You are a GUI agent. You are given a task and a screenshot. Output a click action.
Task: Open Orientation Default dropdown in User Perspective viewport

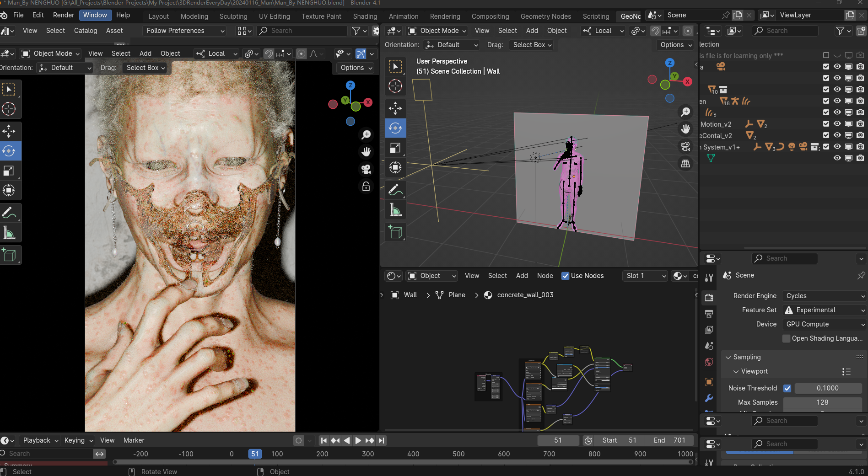(452, 45)
